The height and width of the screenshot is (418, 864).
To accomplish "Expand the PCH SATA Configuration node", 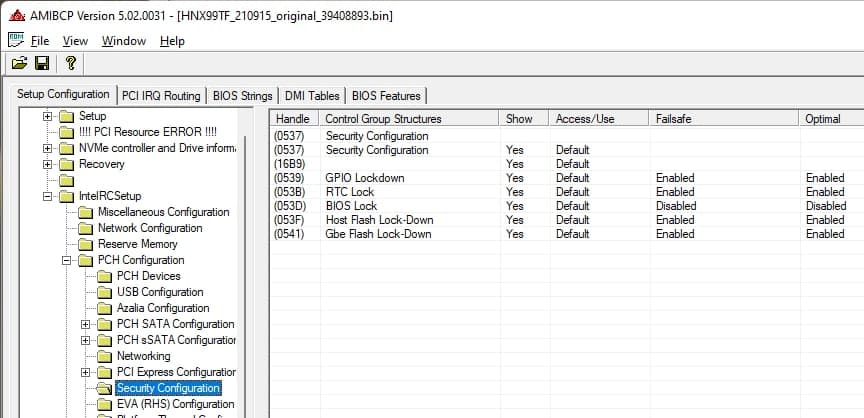I will [x=86, y=324].
